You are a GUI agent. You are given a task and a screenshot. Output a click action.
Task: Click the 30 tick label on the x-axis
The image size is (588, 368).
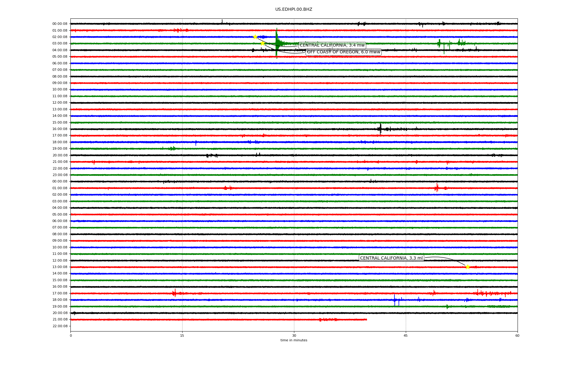(x=294, y=335)
